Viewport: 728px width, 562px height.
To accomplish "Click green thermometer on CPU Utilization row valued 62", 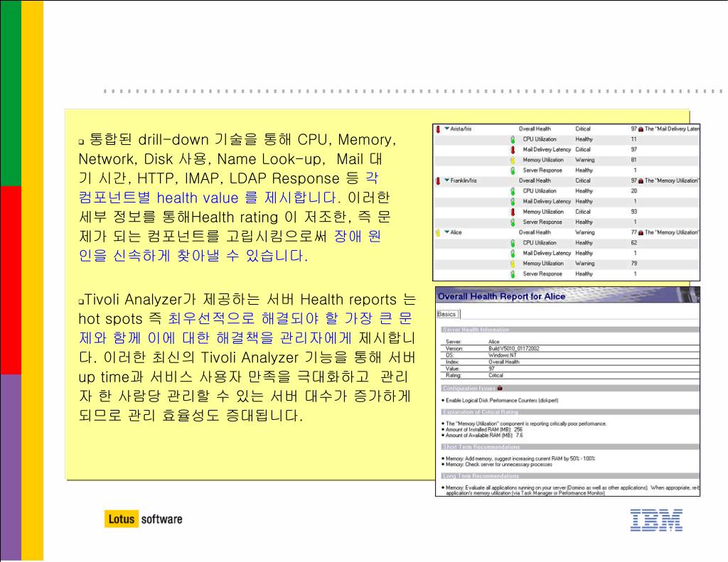I will tap(513, 243).
